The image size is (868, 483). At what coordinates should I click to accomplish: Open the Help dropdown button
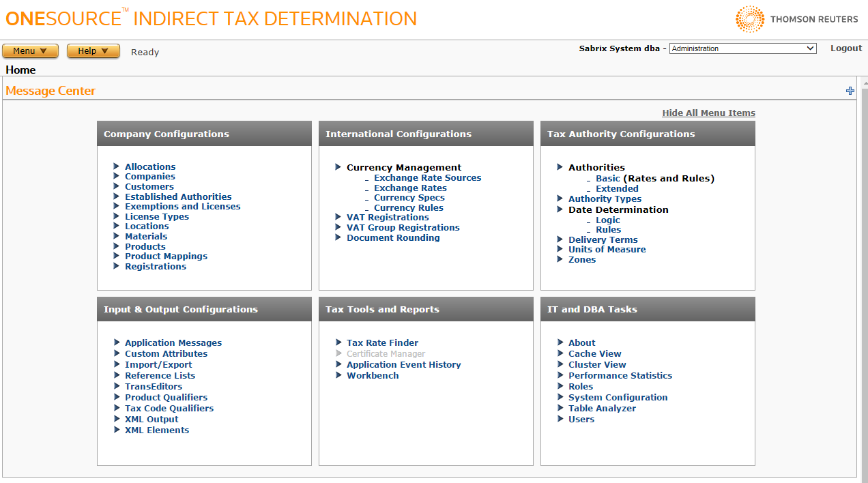[93, 51]
